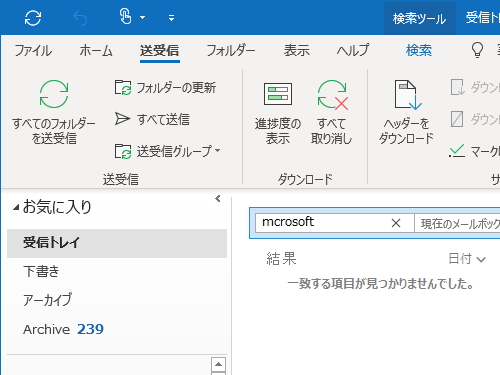Image resolution: width=500 pixels, height=375 pixels.
Task: Click the 一致する項目が見つかりませんでした text
Action: [380, 284]
